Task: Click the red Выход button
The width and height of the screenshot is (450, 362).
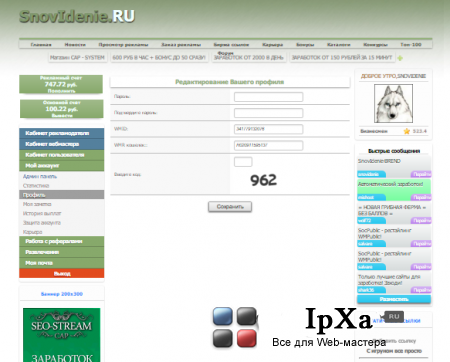Action: (62, 273)
